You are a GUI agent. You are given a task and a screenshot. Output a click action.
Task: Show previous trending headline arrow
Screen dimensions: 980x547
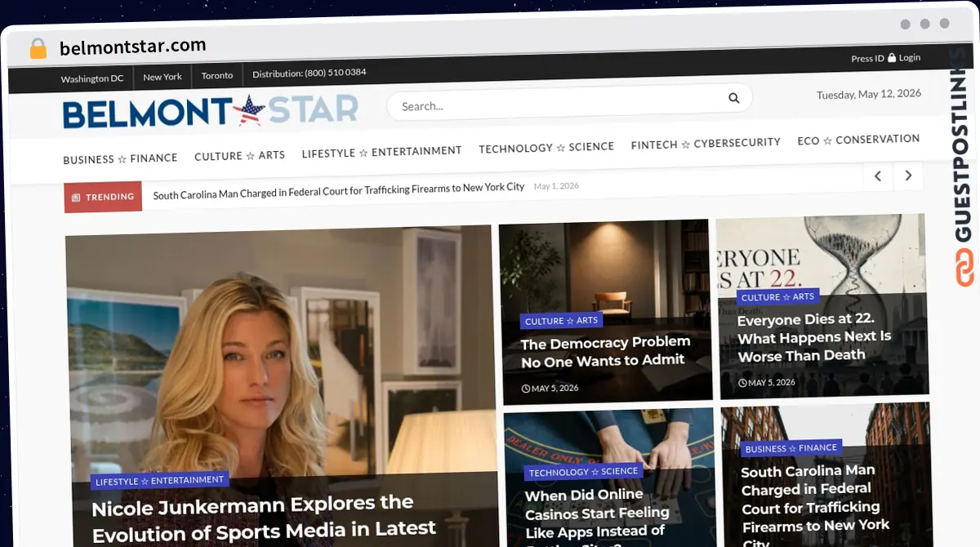[x=878, y=176]
